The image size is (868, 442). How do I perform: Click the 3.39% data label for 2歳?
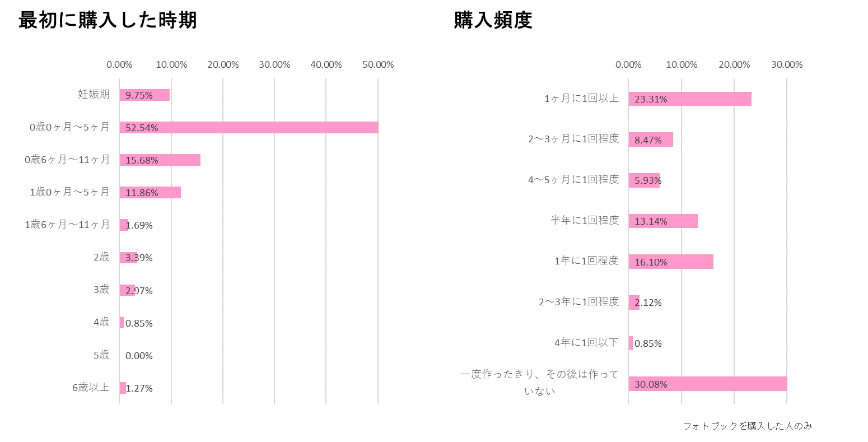[x=139, y=258]
